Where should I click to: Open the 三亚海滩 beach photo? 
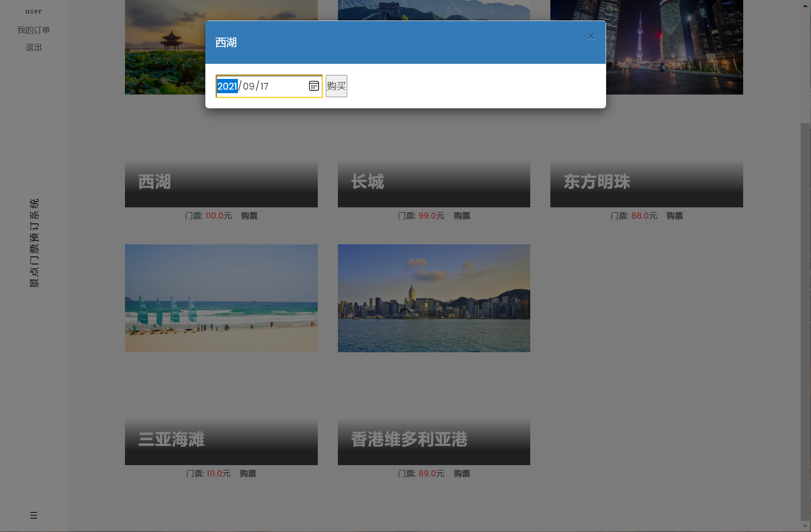click(x=221, y=298)
